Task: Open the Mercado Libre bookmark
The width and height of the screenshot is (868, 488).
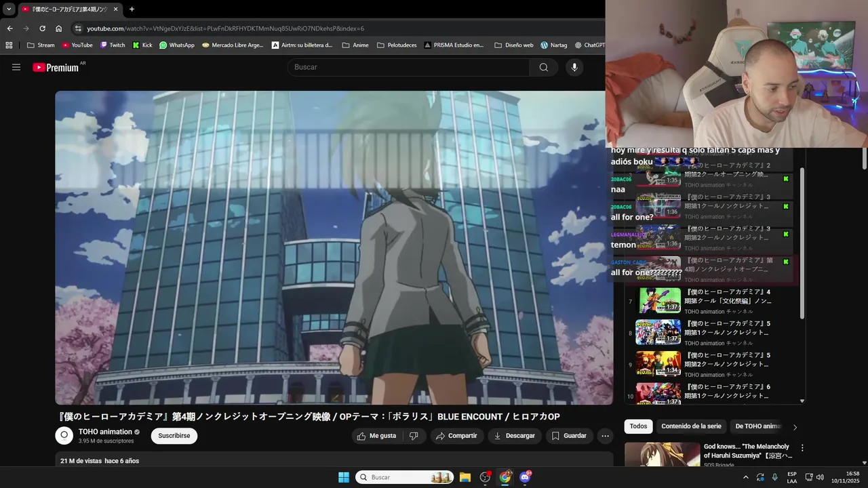Action: [233, 45]
